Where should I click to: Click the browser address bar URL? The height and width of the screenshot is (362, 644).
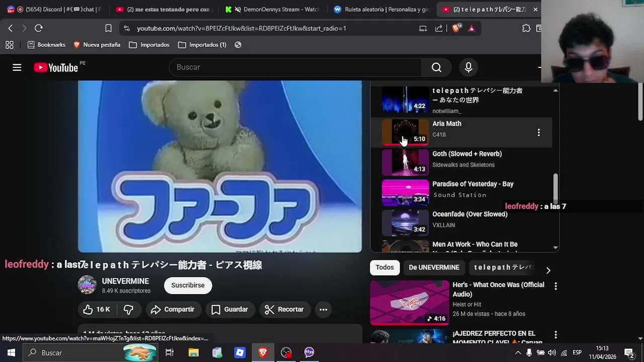point(242,29)
